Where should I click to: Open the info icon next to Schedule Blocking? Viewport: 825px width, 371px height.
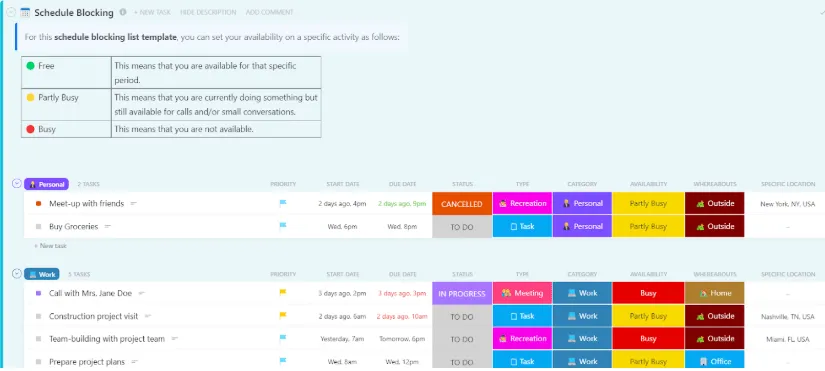click(123, 12)
